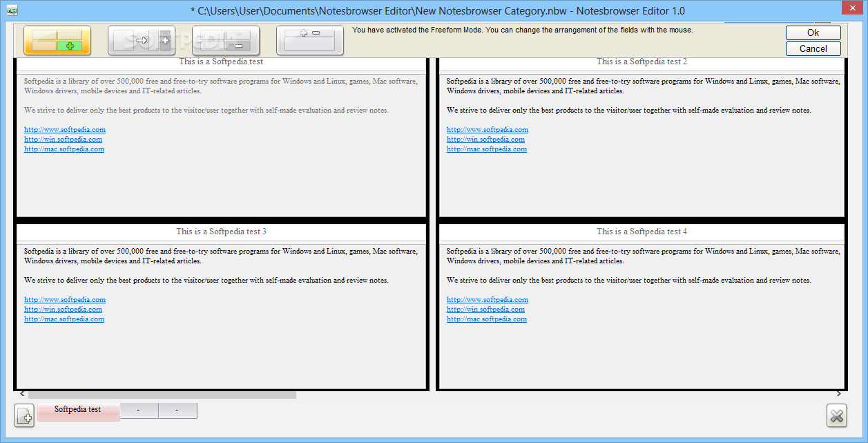The width and height of the screenshot is (868, 443).
Task: Open http://win.softpedia.com link in Softpedia test 4
Action: click(x=485, y=310)
